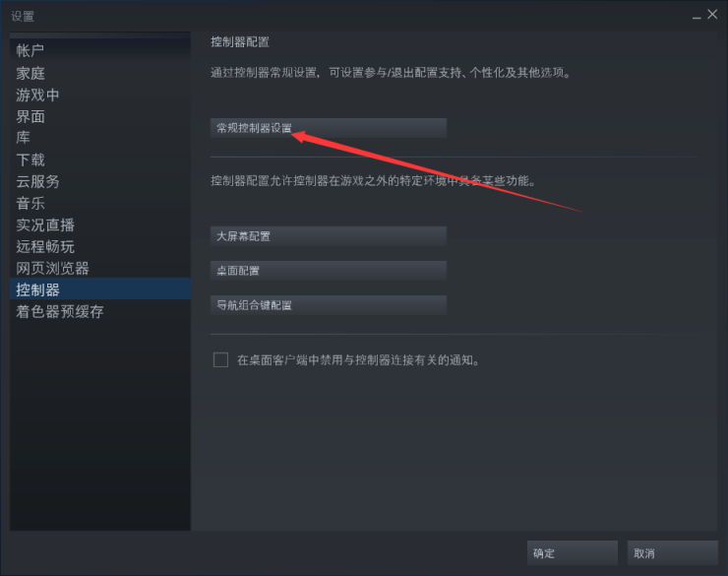Screen dimensions: 728x576
Task: Confirm settings with 确定
Action: click(572, 552)
